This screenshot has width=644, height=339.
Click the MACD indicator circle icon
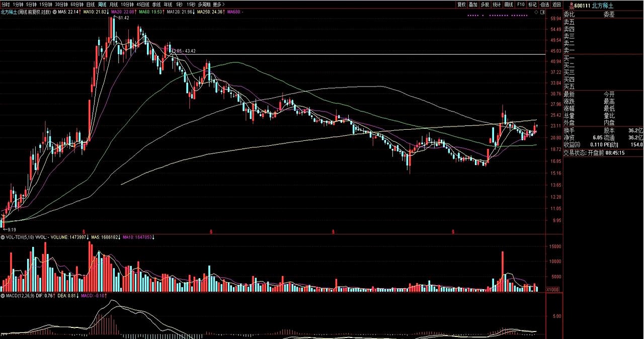tap(3, 296)
